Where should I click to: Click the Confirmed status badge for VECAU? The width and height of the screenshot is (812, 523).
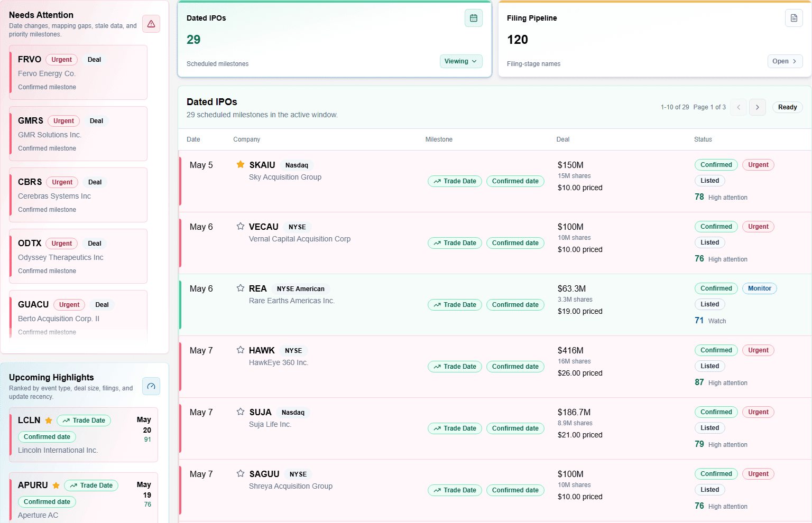(x=716, y=227)
